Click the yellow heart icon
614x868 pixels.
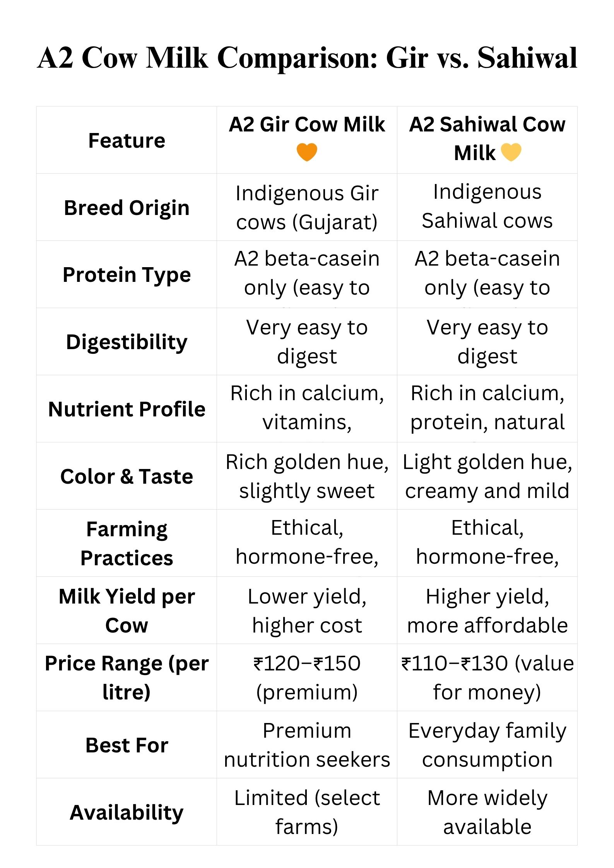511,152
